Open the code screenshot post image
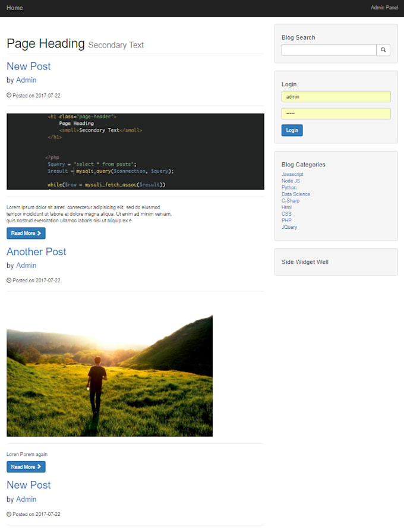404x532 pixels. (x=135, y=152)
